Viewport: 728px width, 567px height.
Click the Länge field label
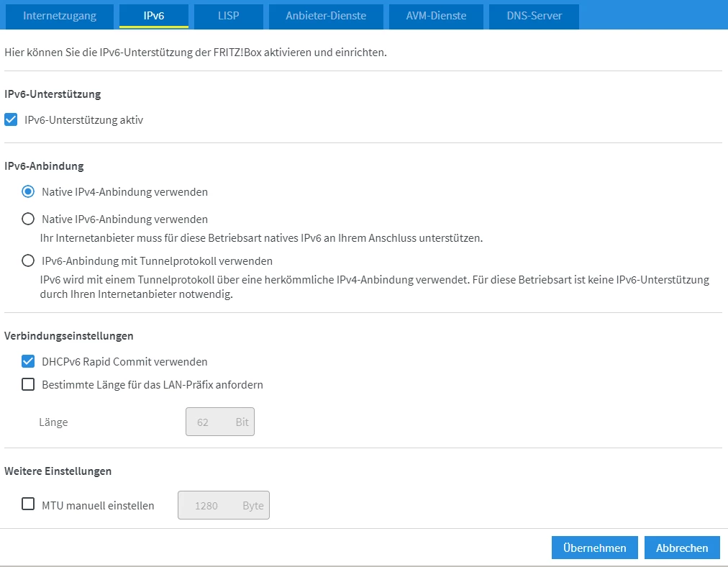(53, 422)
